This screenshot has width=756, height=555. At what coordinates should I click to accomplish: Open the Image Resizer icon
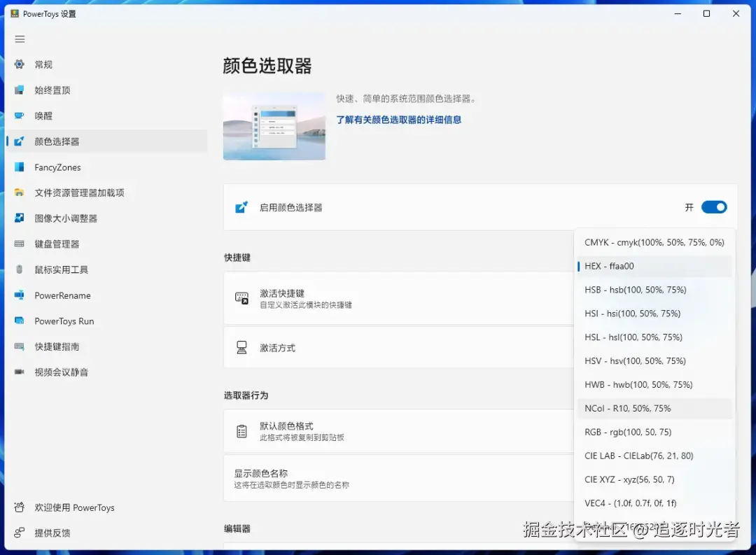pos(20,218)
